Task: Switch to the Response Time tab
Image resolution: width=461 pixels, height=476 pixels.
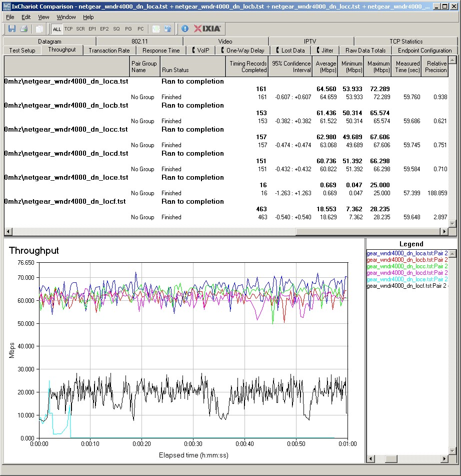Action: tap(161, 51)
